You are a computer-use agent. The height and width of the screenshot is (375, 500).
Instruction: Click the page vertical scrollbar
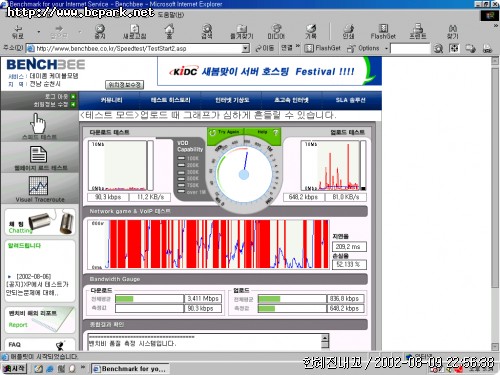click(495, 203)
